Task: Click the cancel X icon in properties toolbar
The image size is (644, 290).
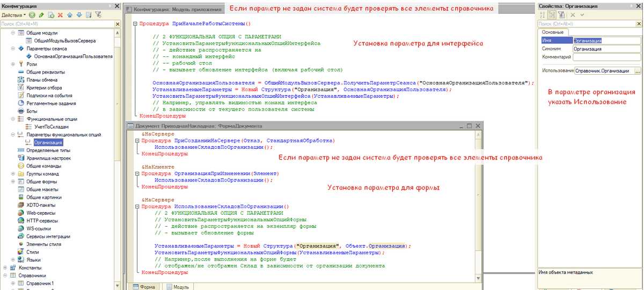Action: tap(573, 15)
